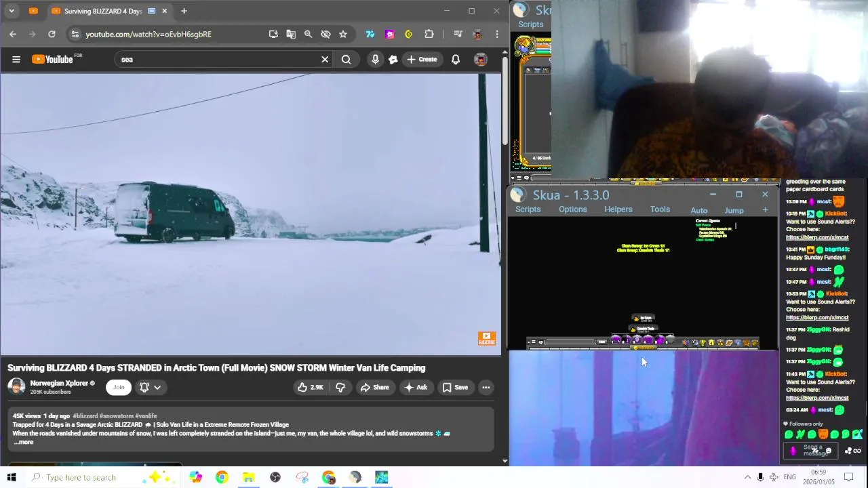The width and height of the screenshot is (868, 488).
Task: Translate this page from the address bar
Action: (x=291, y=34)
